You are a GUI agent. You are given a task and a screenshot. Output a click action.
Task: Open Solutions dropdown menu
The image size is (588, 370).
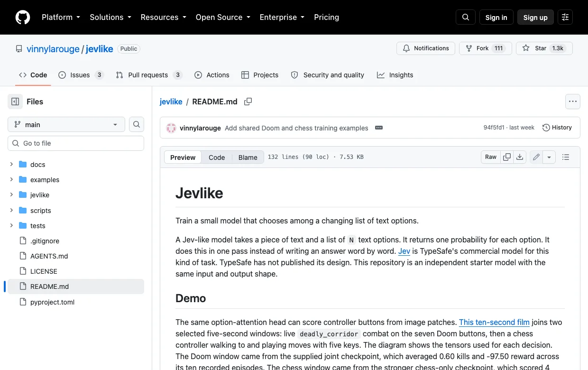[110, 17]
